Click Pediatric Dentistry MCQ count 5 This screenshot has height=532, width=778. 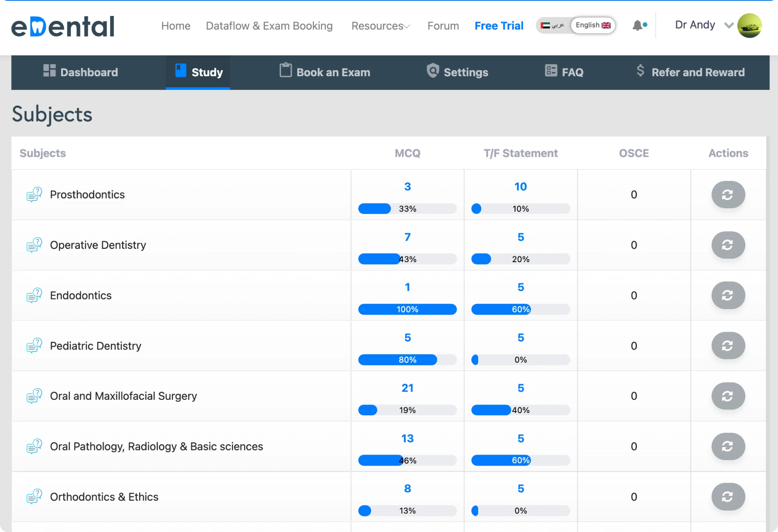[407, 338]
